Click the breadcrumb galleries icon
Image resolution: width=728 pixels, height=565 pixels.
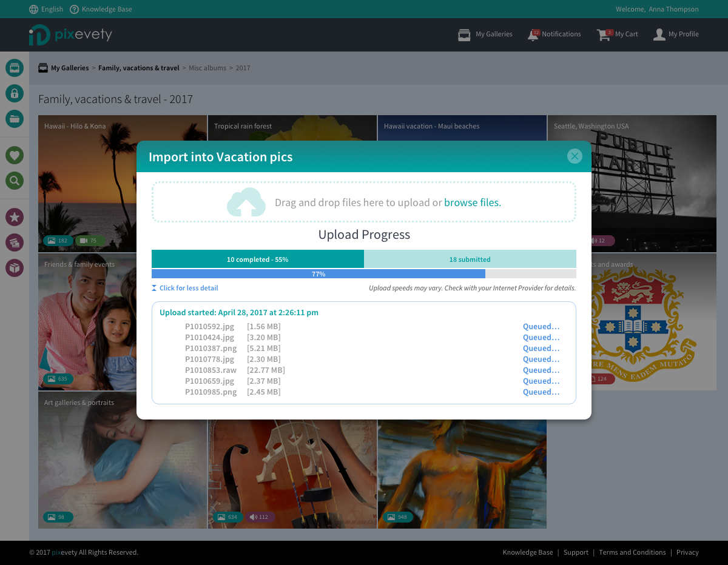[x=43, y=68]
